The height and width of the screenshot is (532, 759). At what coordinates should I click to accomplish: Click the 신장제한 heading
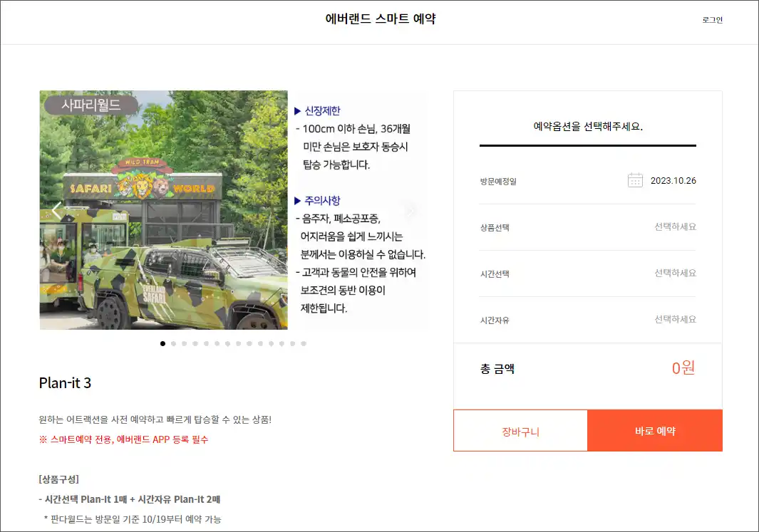pyautogui.click(x=322, y=111)
